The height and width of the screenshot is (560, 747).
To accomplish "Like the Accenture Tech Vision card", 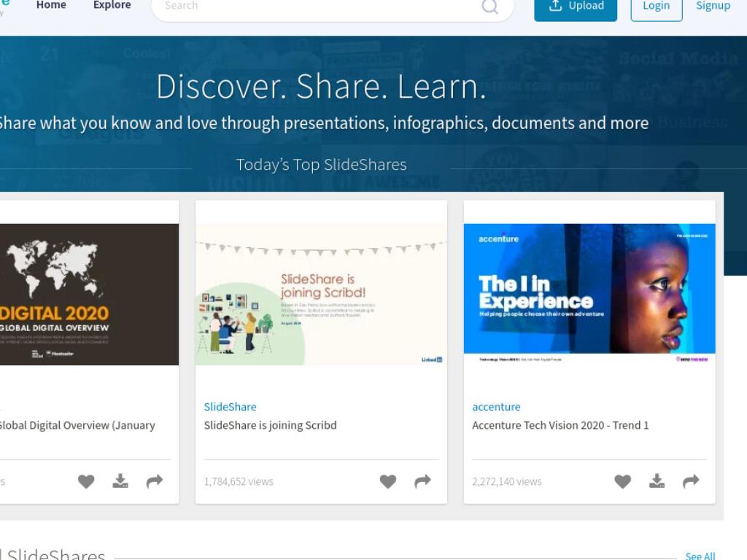I will tap(623, 481).
